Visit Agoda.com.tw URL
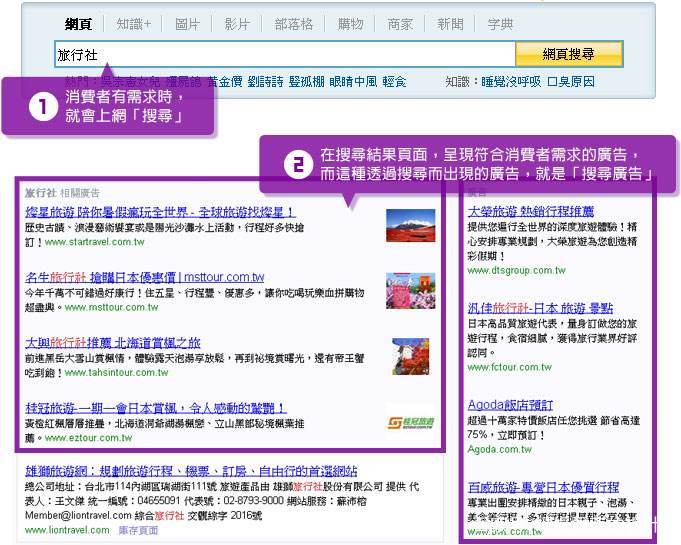The width and height of the screenshot is (681, 545). (x=499, y=449)
